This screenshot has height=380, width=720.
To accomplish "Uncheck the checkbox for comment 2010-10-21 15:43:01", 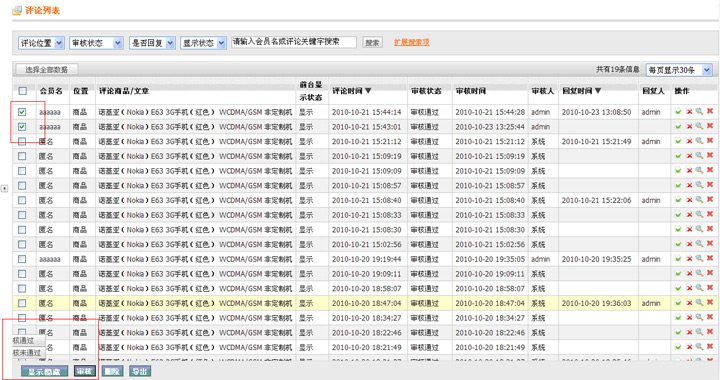I will click(22, 126).
